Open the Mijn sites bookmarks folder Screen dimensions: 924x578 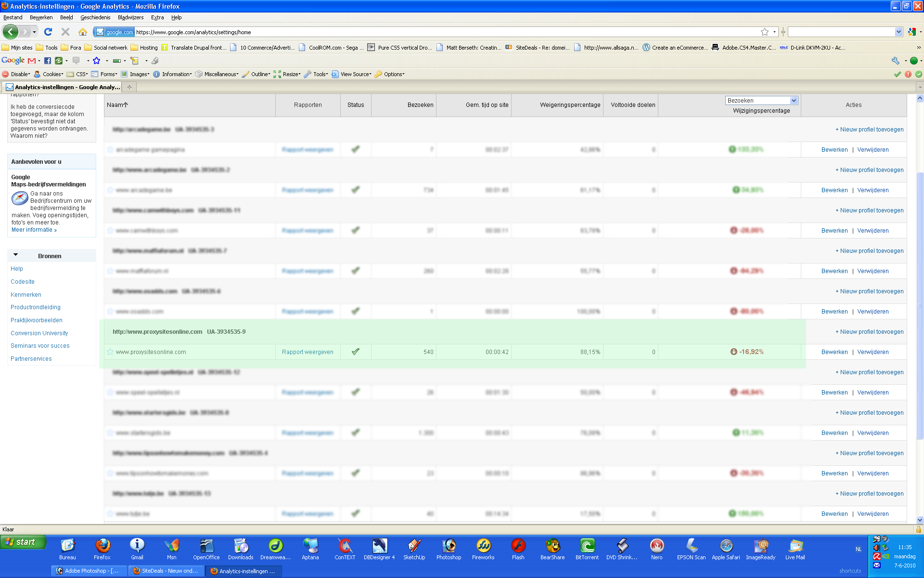tap(17, 48)
